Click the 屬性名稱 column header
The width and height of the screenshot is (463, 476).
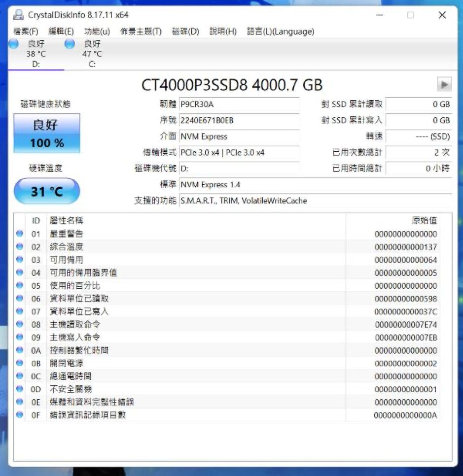pos(196,220)
